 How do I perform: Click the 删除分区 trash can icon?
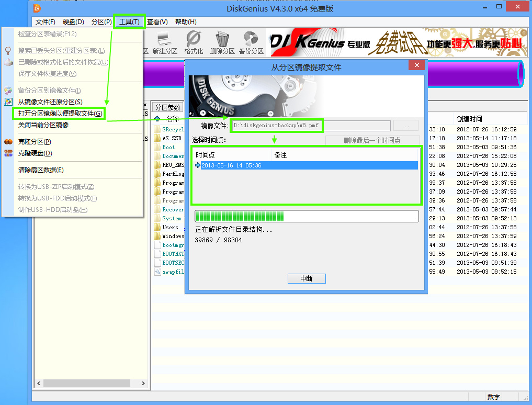(x=222, y=39)
